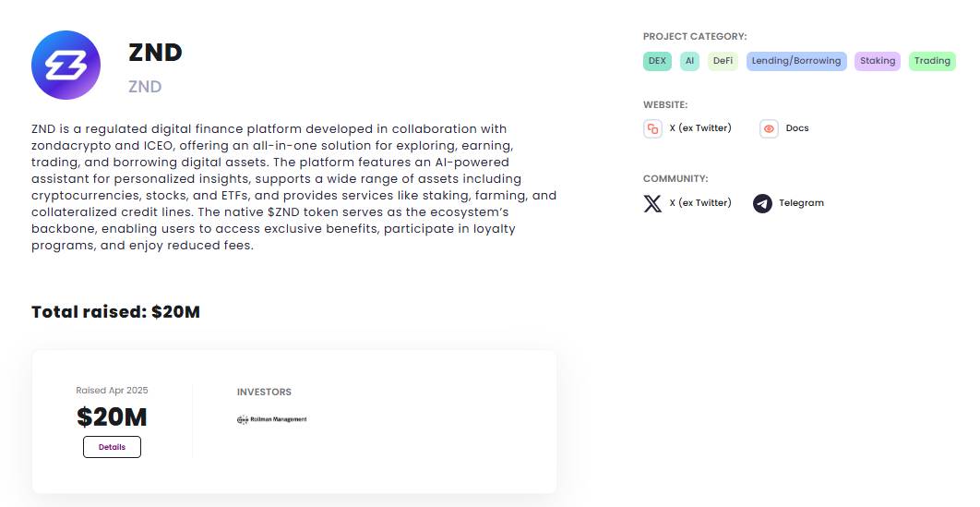The width and height of the screenshot is (980, 507).
Task: Click the Rollman Management investor logo
Action: pos(272,419)
